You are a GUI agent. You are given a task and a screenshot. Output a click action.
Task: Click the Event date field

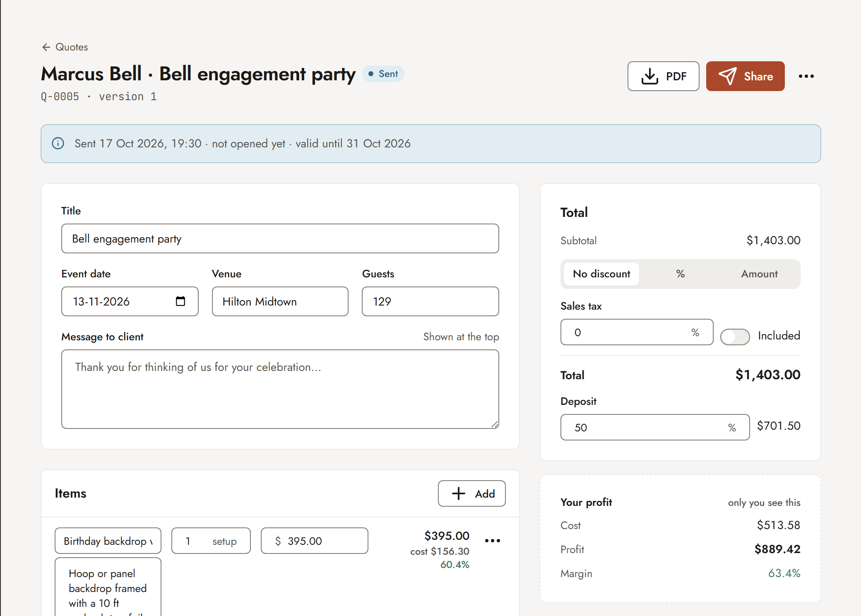(x=130, y=301)
